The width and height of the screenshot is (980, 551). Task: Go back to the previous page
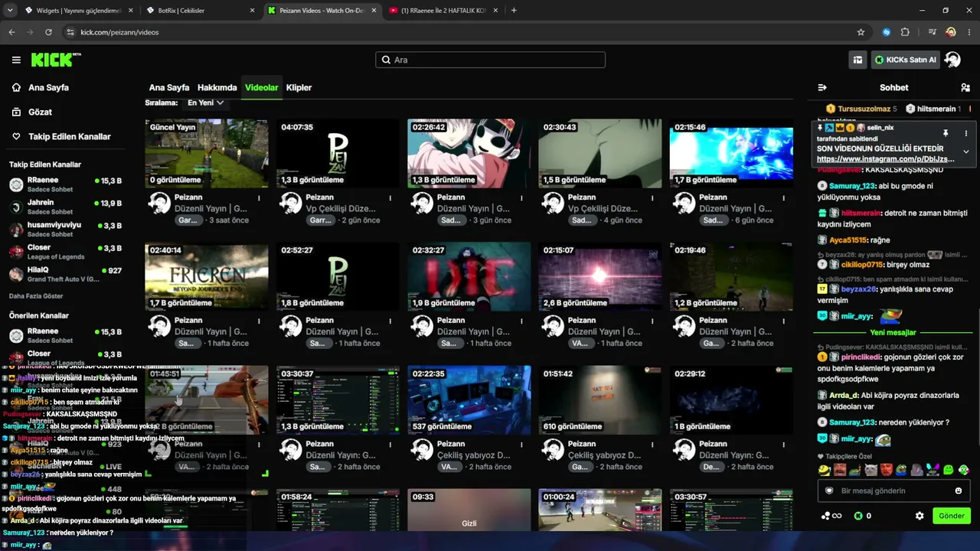pos(11,32)
